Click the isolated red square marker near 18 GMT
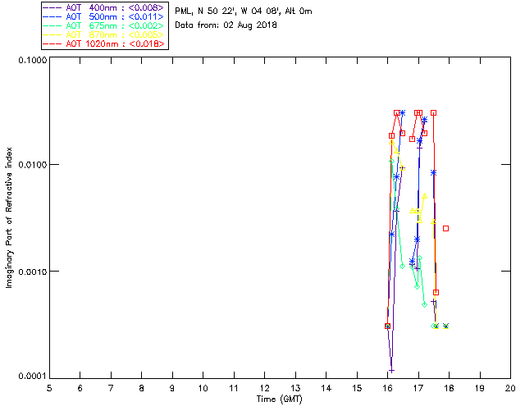Image resolution: width=525 pixels, height=420 pixels. pos(445,228)
